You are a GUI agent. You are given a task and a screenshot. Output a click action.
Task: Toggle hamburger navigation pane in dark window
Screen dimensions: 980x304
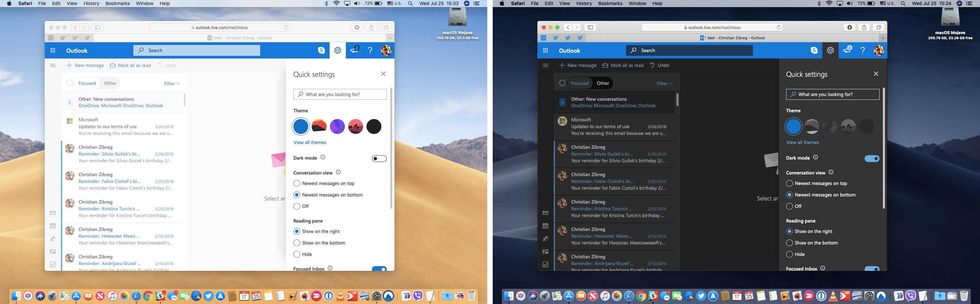click(x=545, y=65)
